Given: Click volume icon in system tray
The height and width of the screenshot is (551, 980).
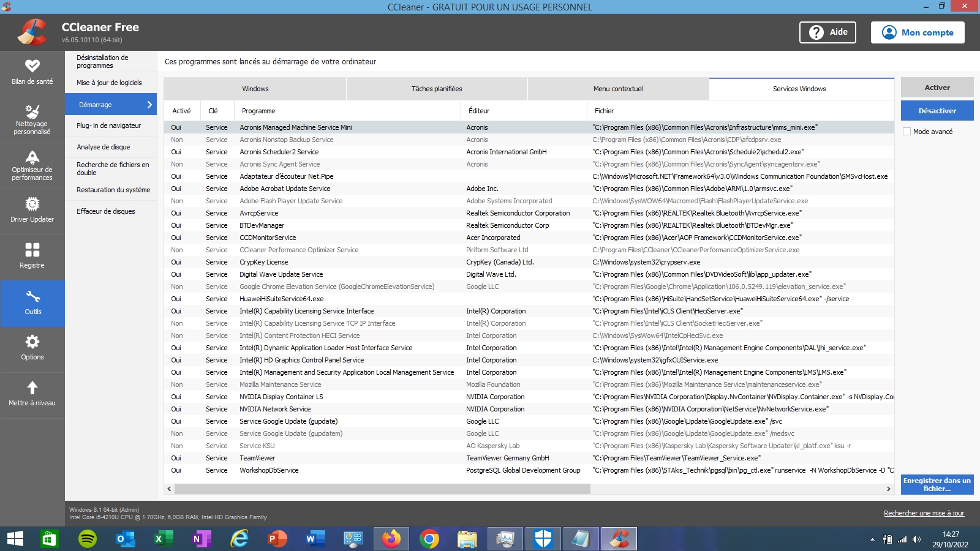Looking at the screenshot, I should tap(916, 539).
